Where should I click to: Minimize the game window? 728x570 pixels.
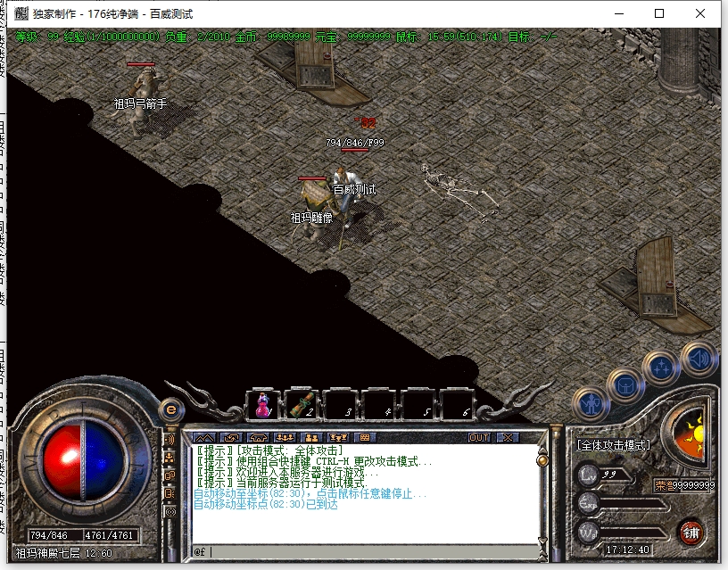619,13
